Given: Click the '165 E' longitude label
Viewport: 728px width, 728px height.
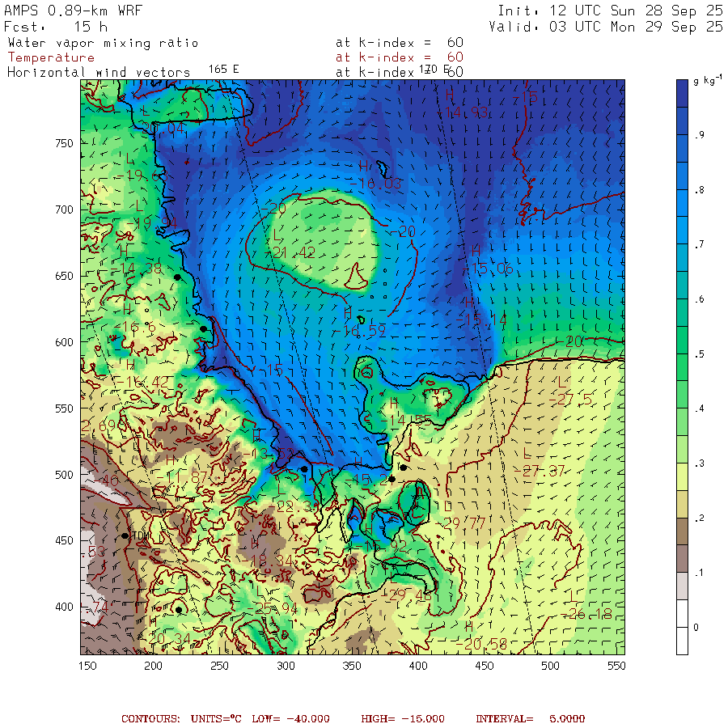Looking at the screenshot, I should pyautogui.click(x=224, y=70).
